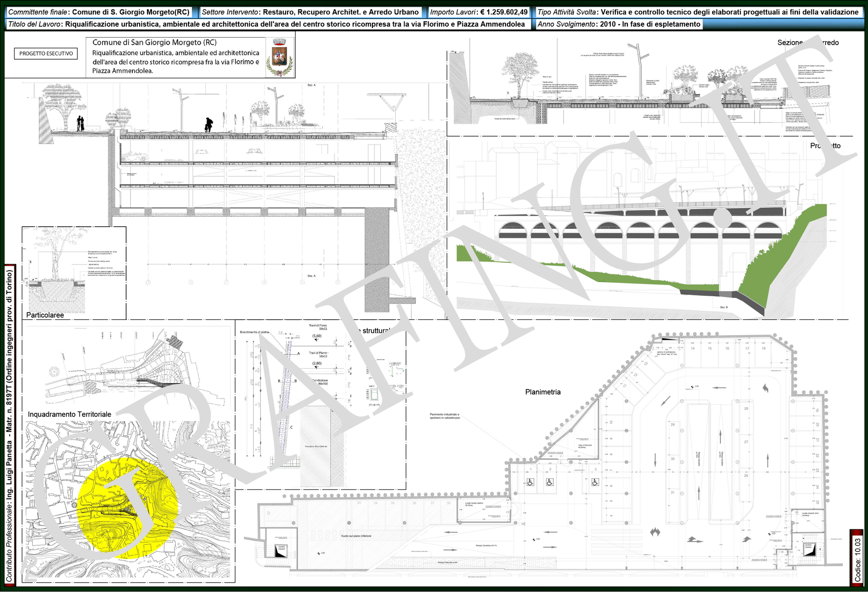This screenshot has height=594, width=868.
Task: Click the standing couple silhouette near the tree
Action: [80, 124]
